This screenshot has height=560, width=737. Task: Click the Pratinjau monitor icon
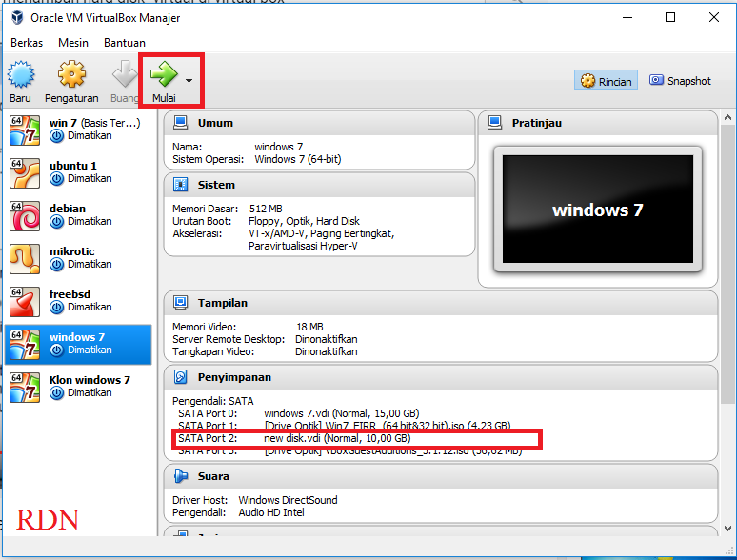[494, 123]
